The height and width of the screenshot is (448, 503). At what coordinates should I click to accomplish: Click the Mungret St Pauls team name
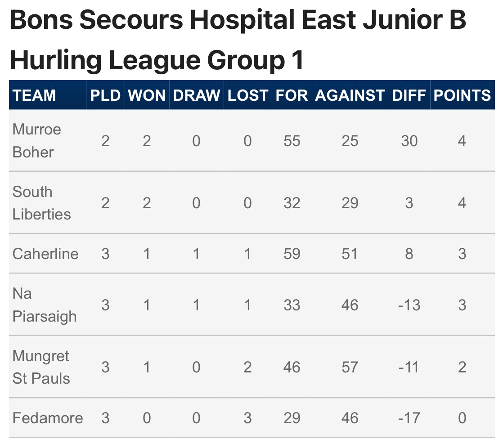click(41, 367)
